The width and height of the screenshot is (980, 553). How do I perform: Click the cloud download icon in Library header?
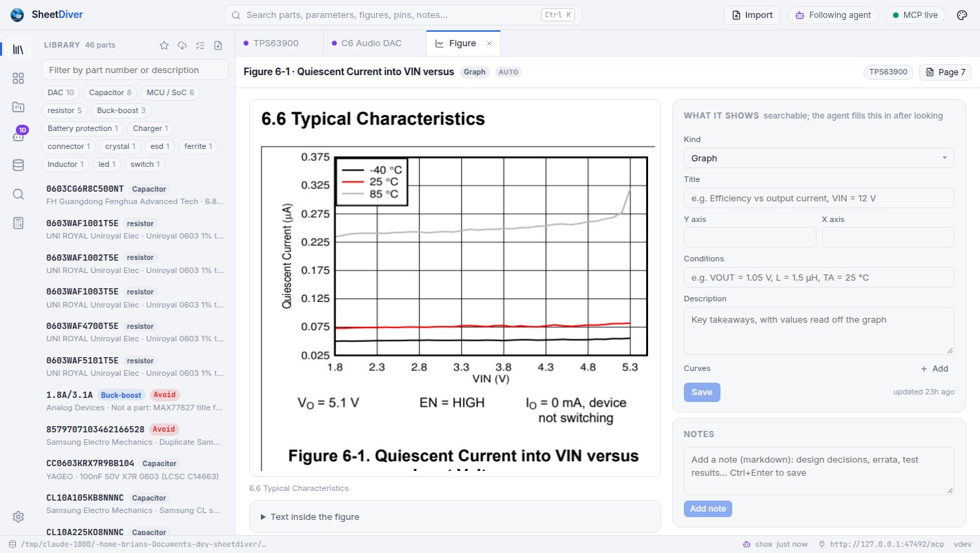(182, 46)
